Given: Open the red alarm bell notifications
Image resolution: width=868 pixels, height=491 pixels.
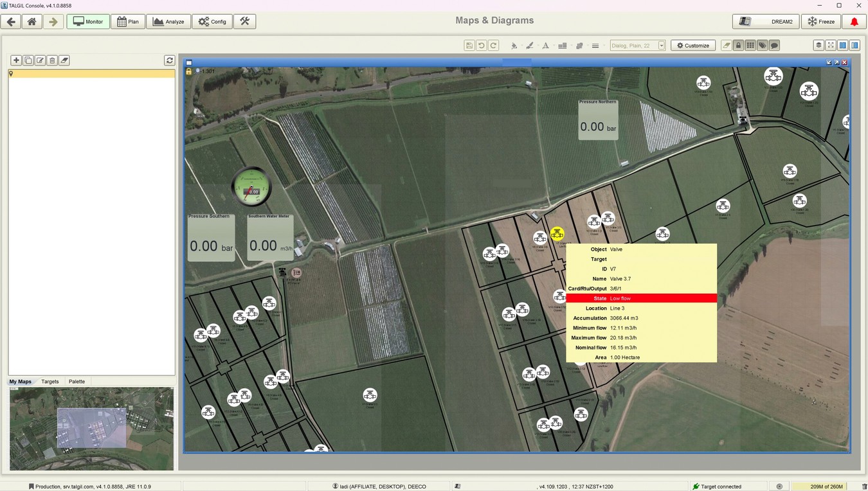Looking at the screenshot, I should click(x=854, y=21).
